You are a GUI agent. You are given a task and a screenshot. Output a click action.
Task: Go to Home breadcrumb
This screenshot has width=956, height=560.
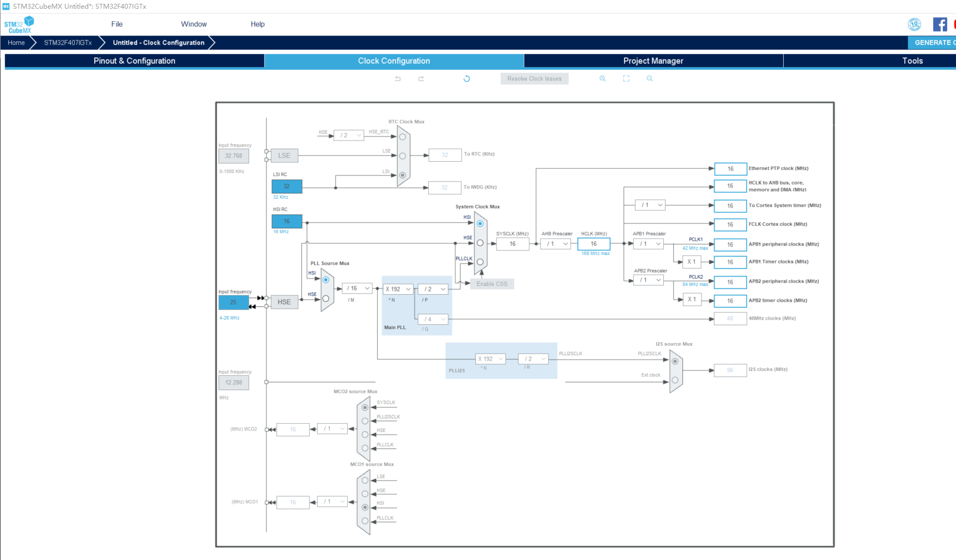click(x=16, y=42)
